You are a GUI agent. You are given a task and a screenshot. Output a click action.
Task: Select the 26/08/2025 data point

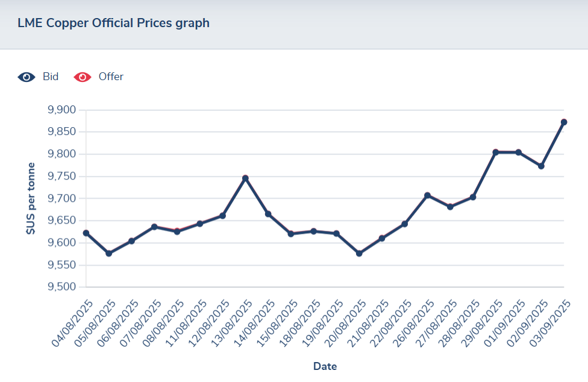click(427, 195)
